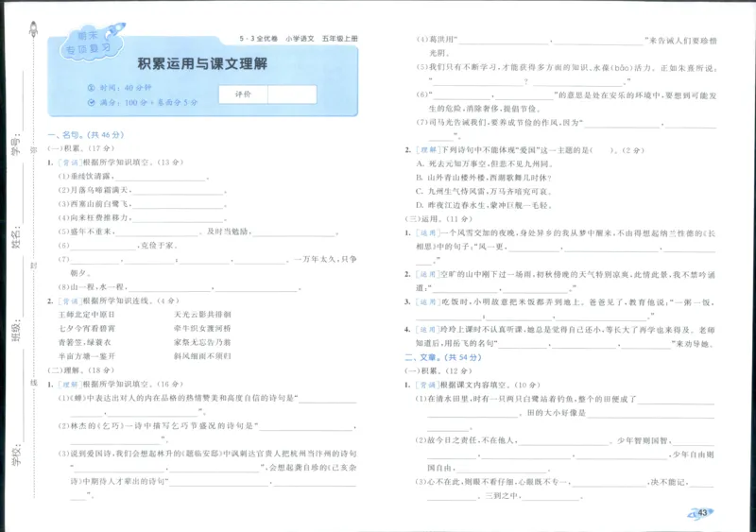756x532 pixels.
Task: Click the 时间:40分钟 line
Action: click(x=120, y=88)
